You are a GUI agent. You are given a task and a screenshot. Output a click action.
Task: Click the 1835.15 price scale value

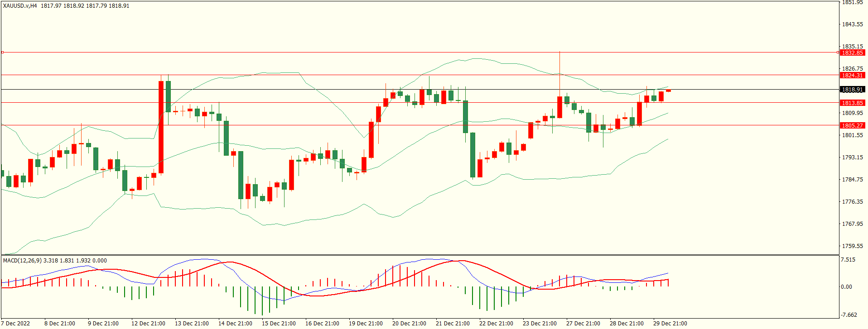tap(853, 47)
